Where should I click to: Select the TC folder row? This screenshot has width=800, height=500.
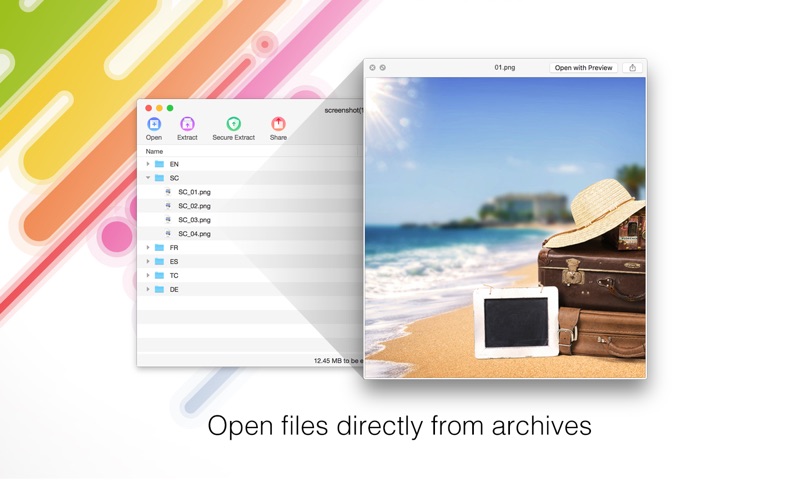(174, 276)
